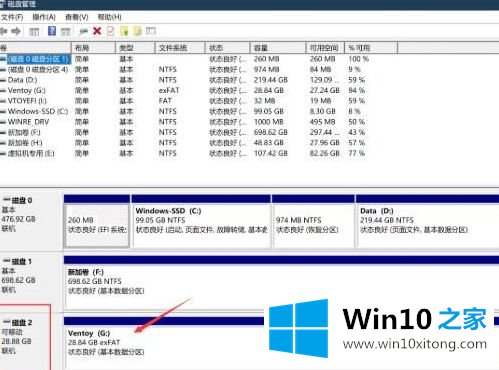
Task: Click the 219.44 GB capacity cell in list
Action: [x=271, y=80]
